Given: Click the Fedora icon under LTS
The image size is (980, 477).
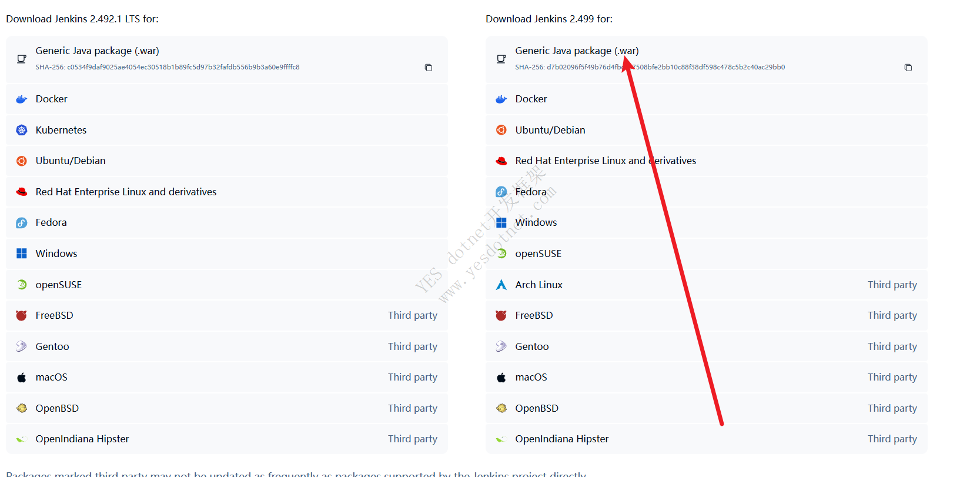Looking at the screenshot, I should click(22, 223).
